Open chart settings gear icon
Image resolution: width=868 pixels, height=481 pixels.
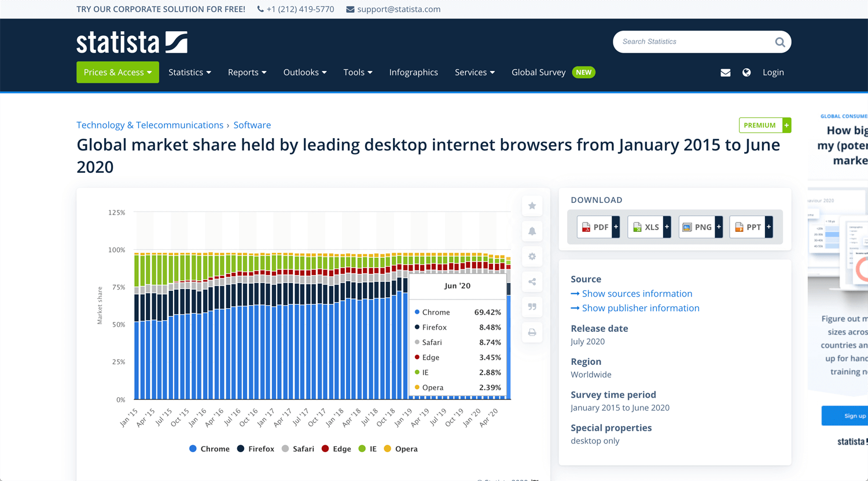[x=532, y=257]
